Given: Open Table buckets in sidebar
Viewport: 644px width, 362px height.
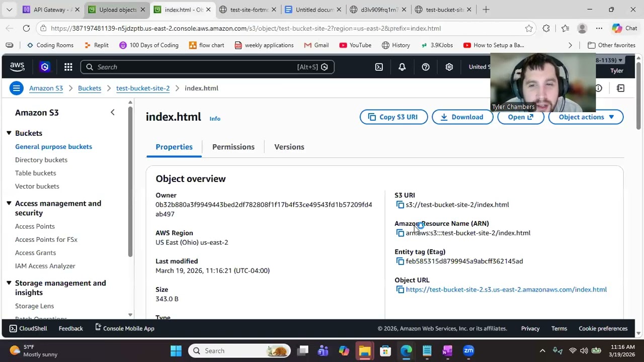Looking at the screenshot, I should [x=36, y=173].
